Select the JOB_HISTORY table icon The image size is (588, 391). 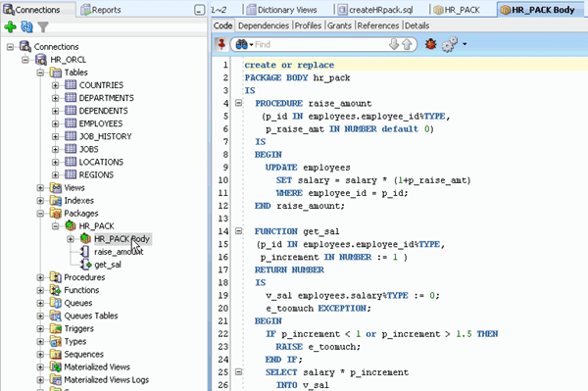point(71,136)
